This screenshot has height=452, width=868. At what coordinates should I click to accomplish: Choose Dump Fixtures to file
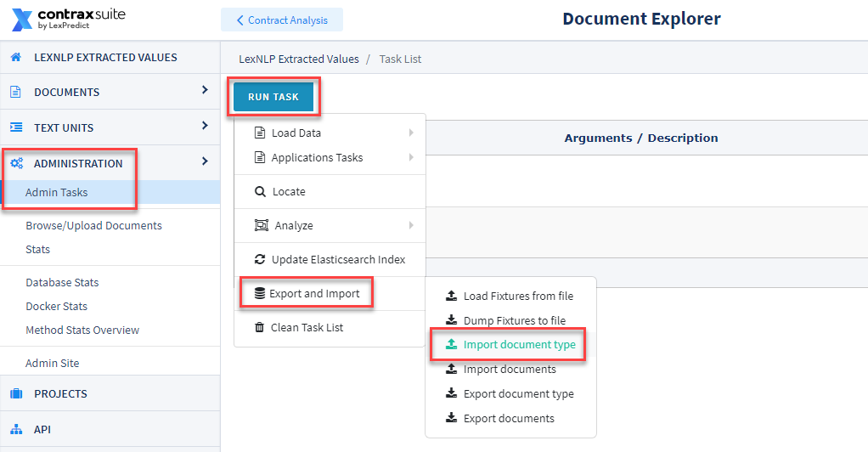[510, 320]
